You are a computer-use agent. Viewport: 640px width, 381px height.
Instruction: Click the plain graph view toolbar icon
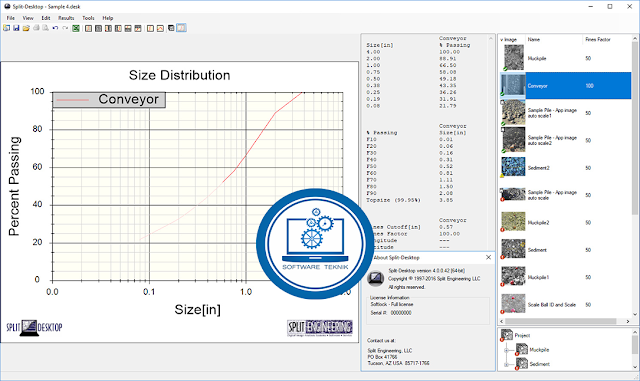[150, 28]
